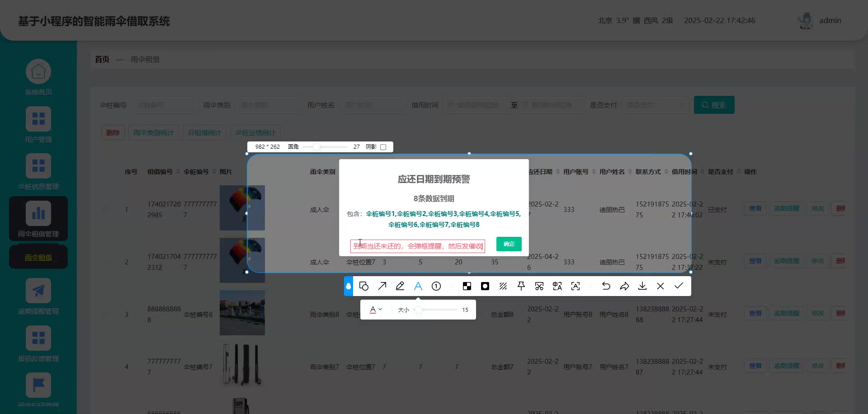Click the translate text icon

[557, 286]
